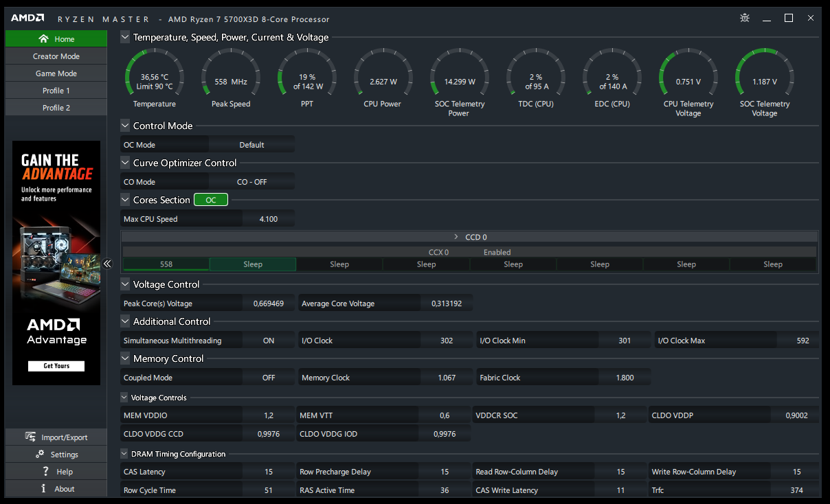The width and height of the screenshot is (830, 504).
Task: Collapse Curve Optimizer Control section
Action: 125,163
